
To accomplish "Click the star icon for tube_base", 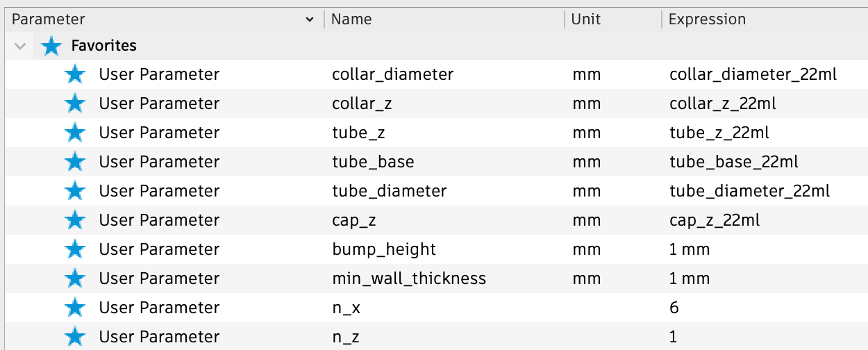I will coord(74,162).
